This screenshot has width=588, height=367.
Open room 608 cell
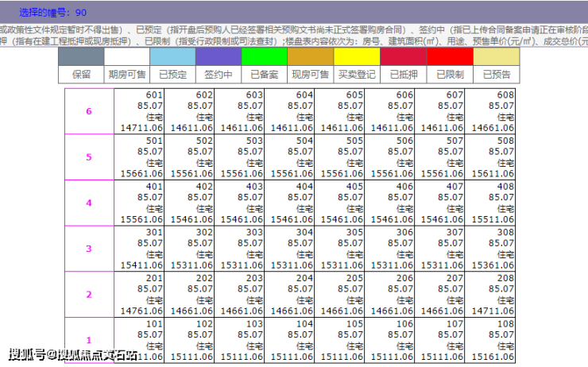[x=490, y=111]
